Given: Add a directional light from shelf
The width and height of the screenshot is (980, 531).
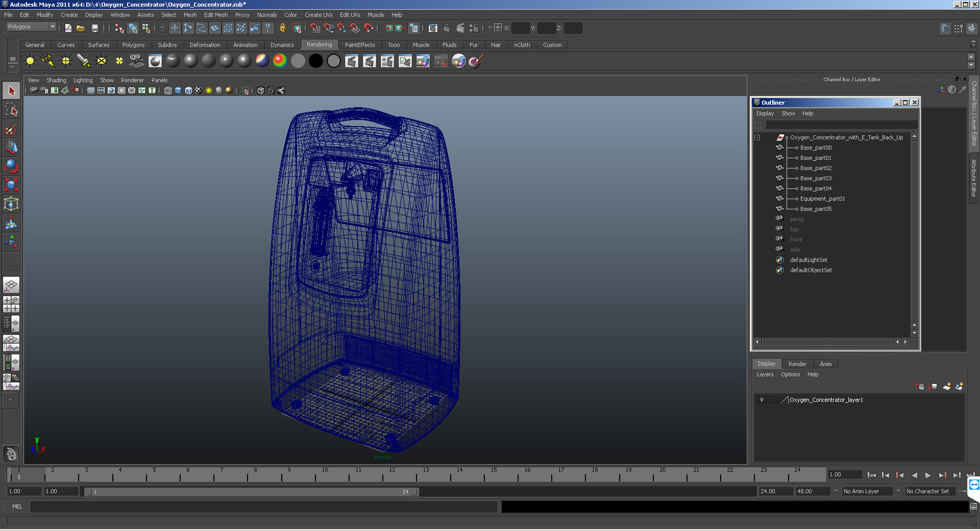Looking at the screenshot, I should point(48,61).
